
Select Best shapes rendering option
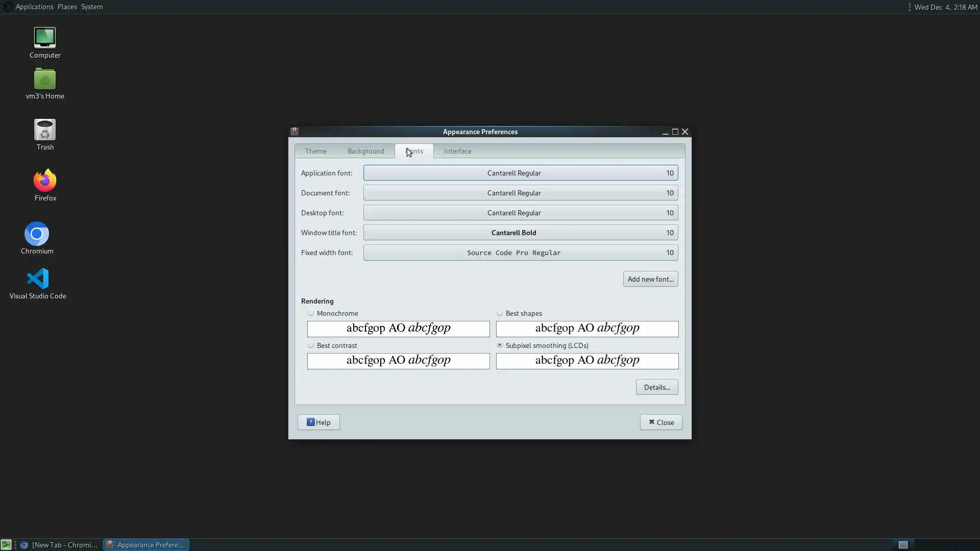(500, 313)
